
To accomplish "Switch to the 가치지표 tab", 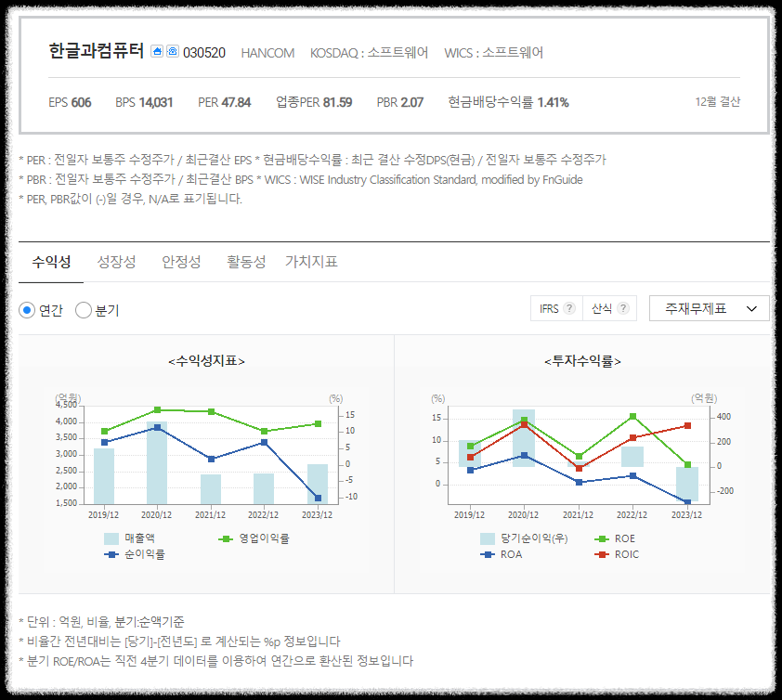I will pos(311,262).
